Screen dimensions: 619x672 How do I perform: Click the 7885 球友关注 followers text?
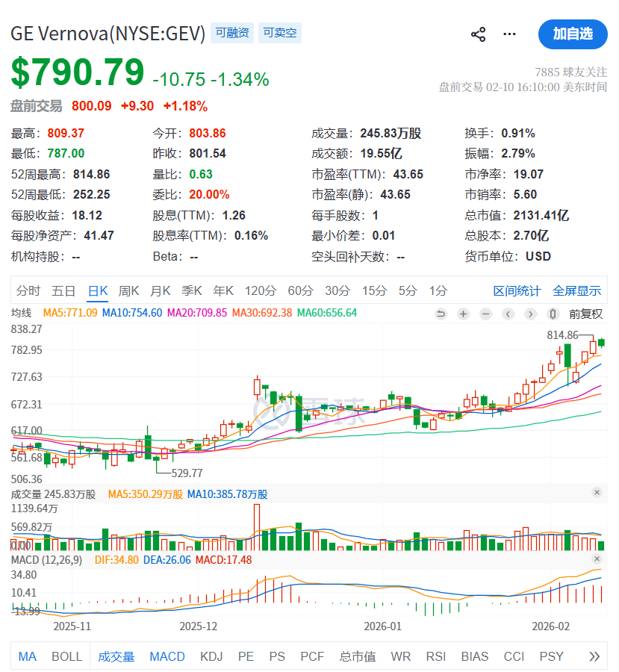(x=570, y=72)
